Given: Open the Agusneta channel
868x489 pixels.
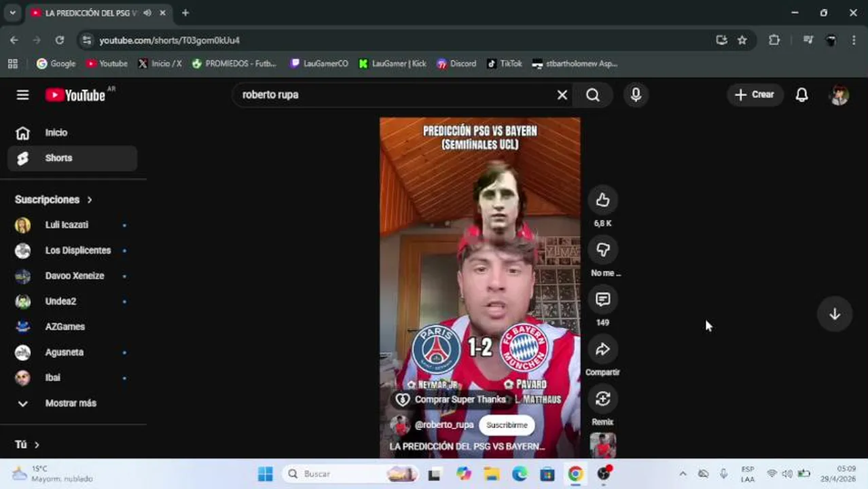Looking at the screenshot, I should (73, 352).
